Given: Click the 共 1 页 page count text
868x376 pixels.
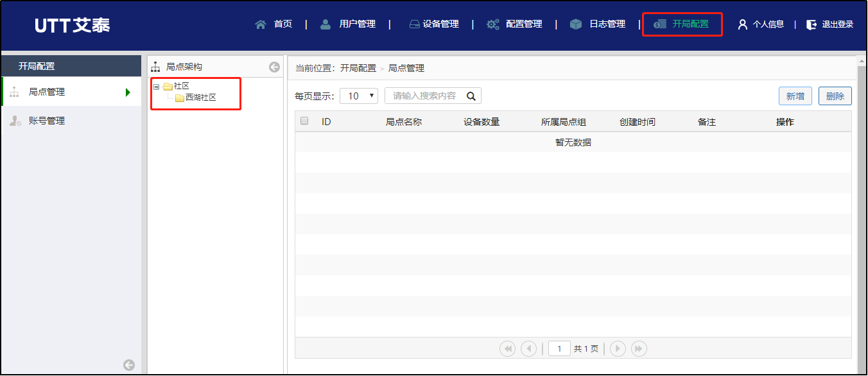Looking at the screenshot, I should click(x=586, y=349).
